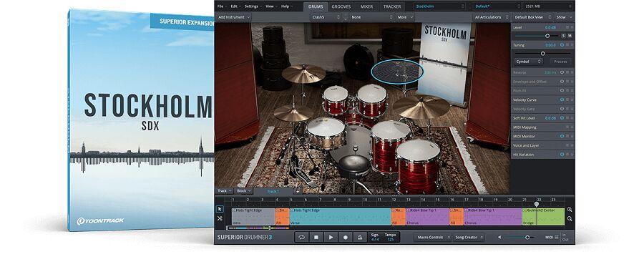Open the MIDI in/out settings icon
This screenshot has height=262, width=644.
tap(557, 238)
